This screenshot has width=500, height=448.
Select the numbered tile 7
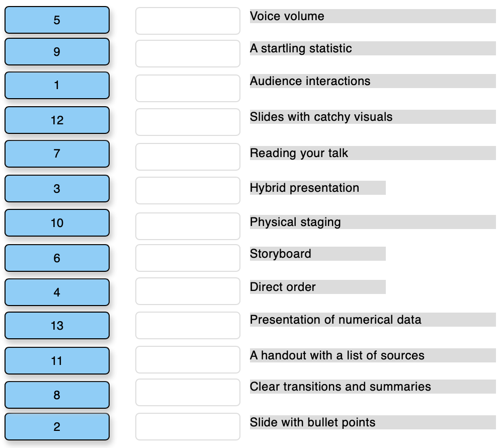click(57, 154)
